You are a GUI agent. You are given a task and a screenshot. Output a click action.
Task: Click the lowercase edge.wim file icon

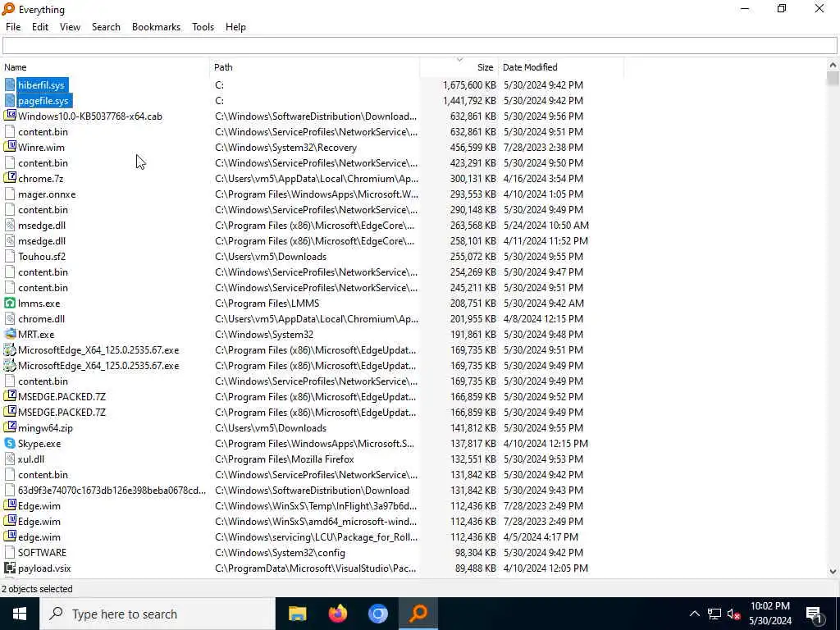tap(10, 536)
